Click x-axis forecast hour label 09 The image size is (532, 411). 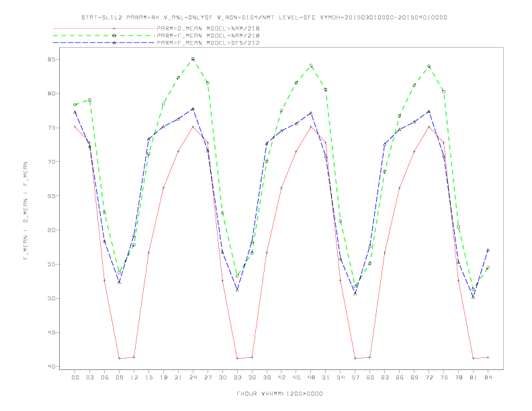(119, 377)
